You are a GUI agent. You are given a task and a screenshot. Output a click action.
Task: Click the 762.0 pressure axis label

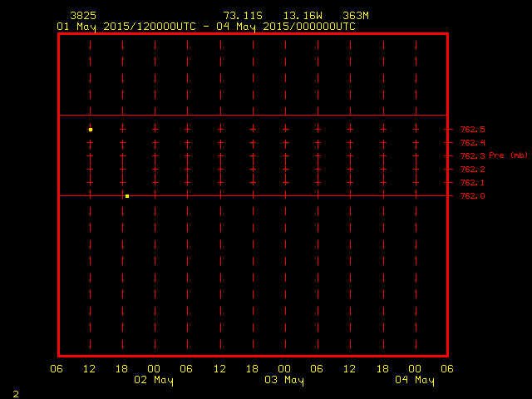pos(473,196)
